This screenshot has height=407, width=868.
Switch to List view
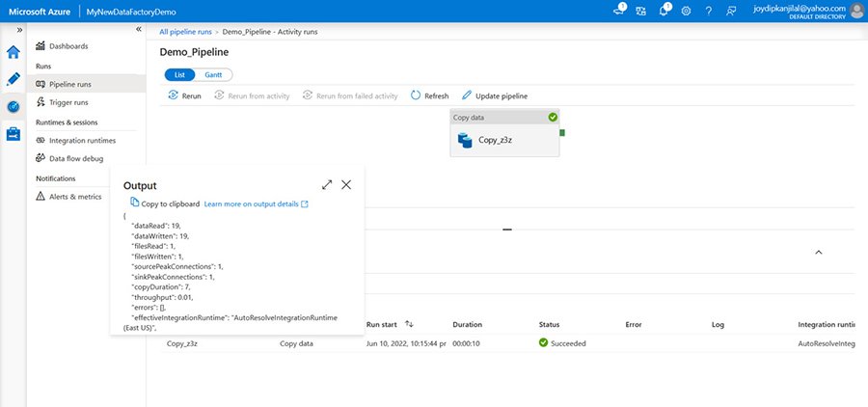click(x=178, y=74)
